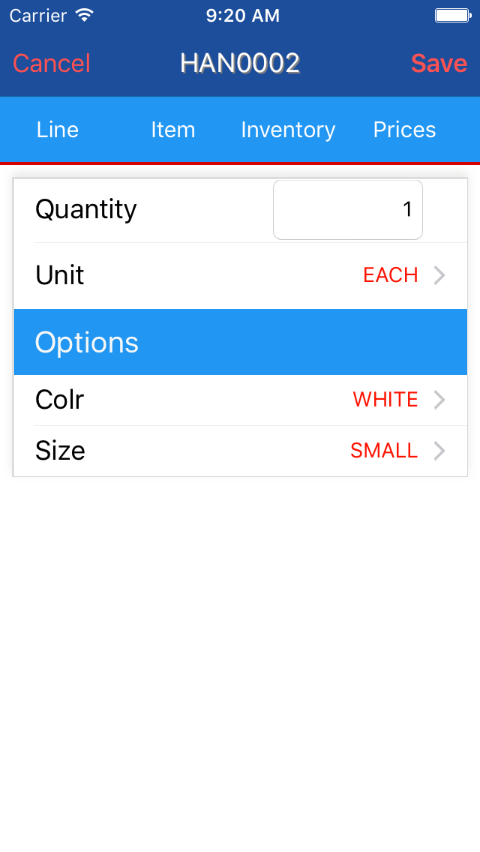The width and height of the screenshot is (480, 852).
Task: Tap the Wi-Fi status icon
Action: click(84, 15)
